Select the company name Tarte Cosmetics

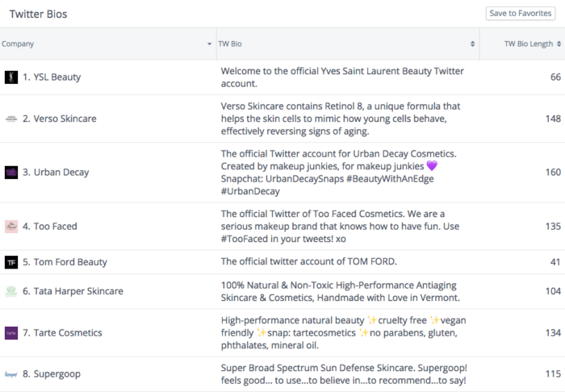click(x=68, y=333)
